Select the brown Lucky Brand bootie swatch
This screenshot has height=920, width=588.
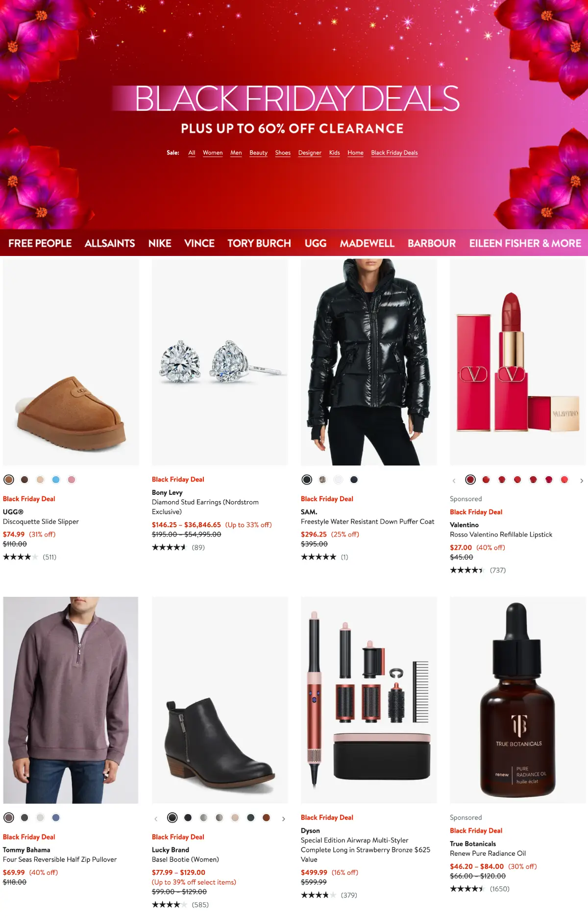266,818
